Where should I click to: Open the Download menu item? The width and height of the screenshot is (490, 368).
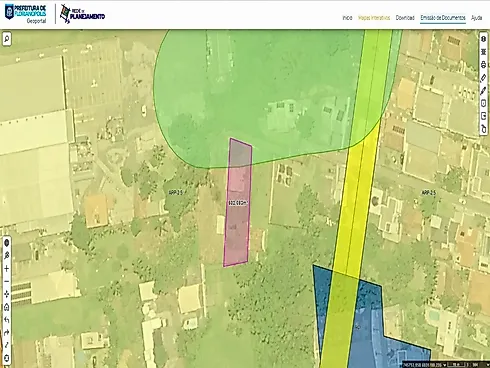pyautogui.click(x=405, y=18)
